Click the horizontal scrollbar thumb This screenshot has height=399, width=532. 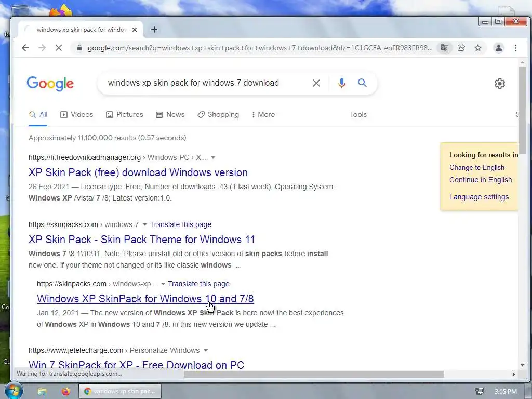click(x=313, y=374)
